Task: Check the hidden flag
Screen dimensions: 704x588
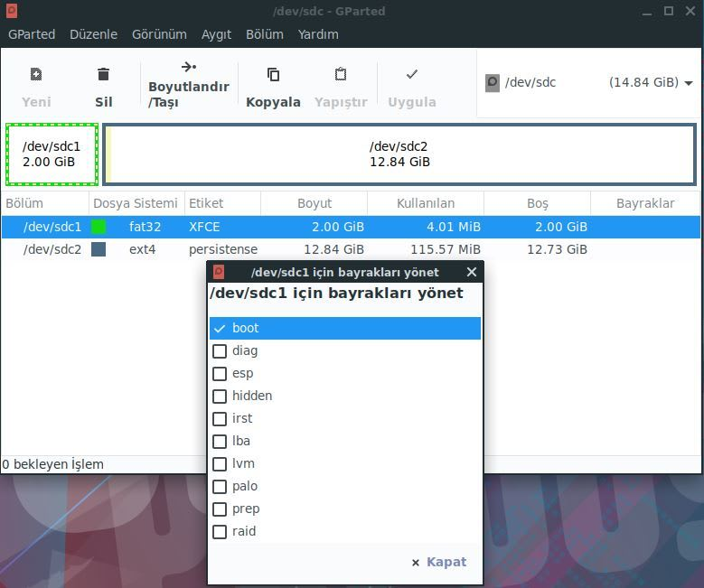Action: tap(219, 396)
